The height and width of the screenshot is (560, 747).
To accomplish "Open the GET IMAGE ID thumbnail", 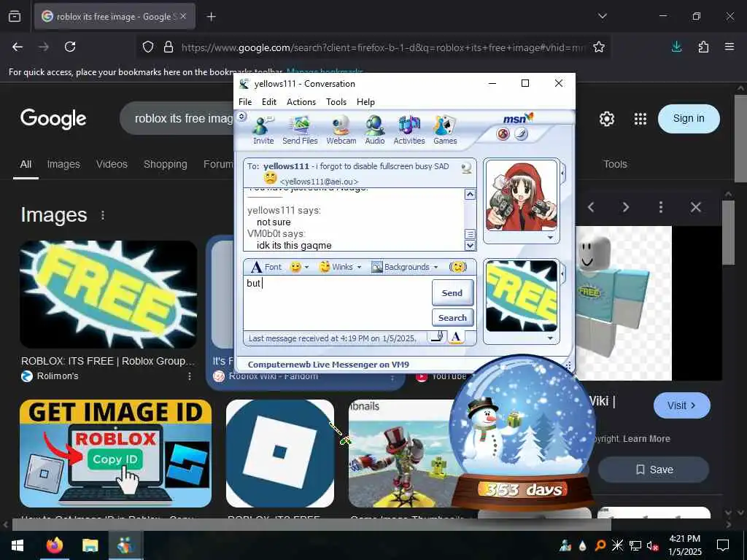I will [115, 454].
